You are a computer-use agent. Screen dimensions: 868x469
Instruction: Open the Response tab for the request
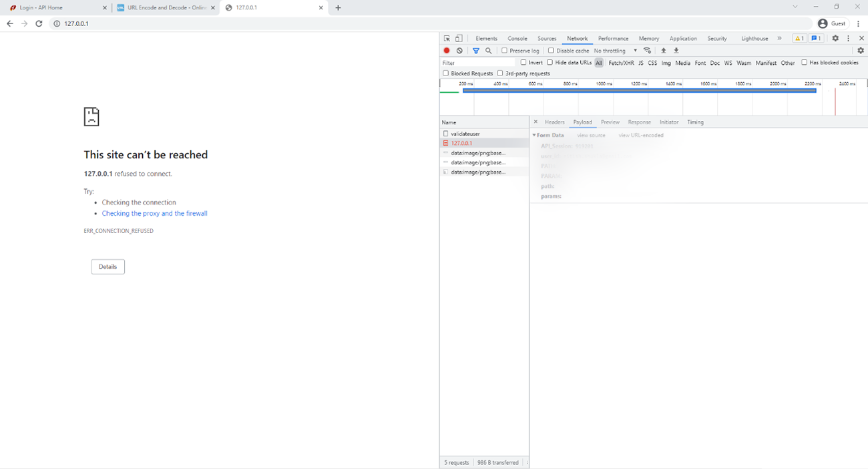639,122
